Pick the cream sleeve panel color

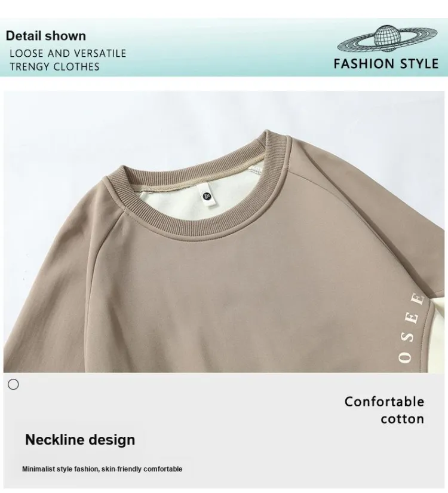pos(438,336)
